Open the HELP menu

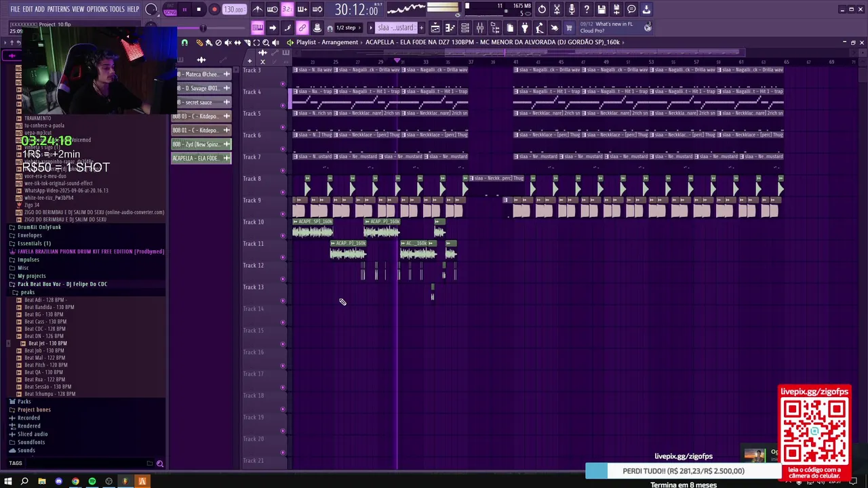point(133,9)
